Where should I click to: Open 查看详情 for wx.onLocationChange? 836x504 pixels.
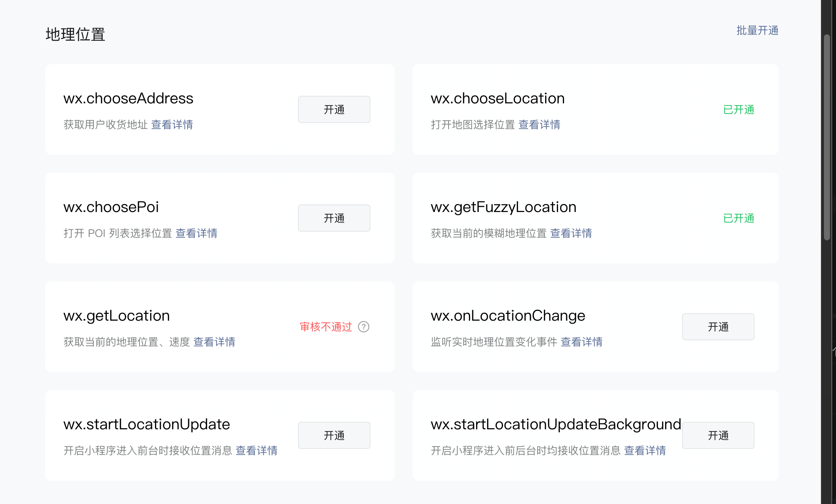(x=581, y=342)
